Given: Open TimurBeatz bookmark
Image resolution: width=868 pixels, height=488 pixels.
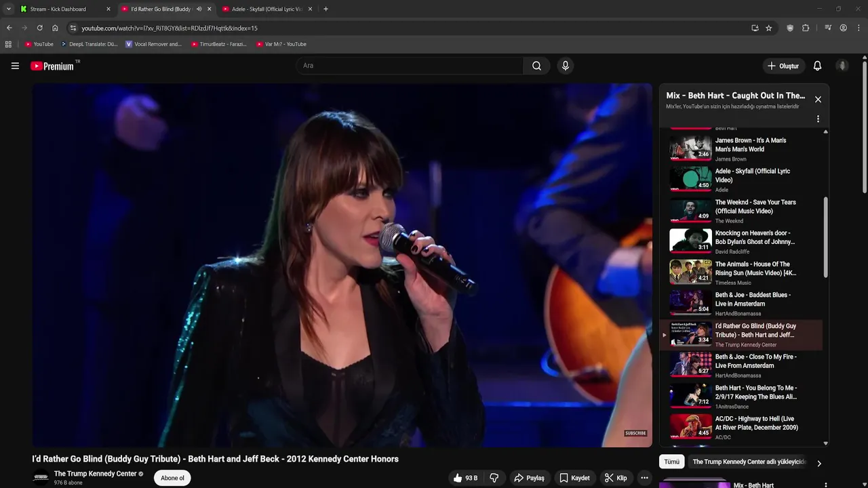Looking at the screenshot, I should point(219,44).
